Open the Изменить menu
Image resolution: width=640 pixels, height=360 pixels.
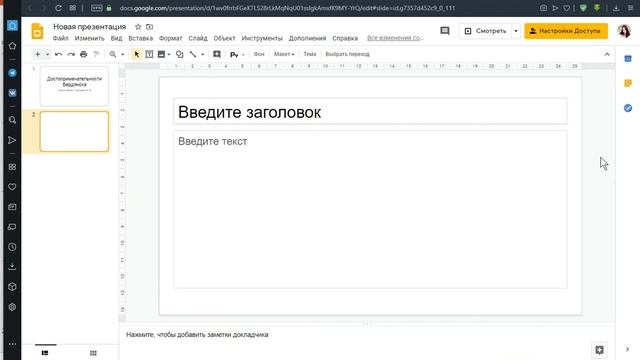tap(89, 38)
